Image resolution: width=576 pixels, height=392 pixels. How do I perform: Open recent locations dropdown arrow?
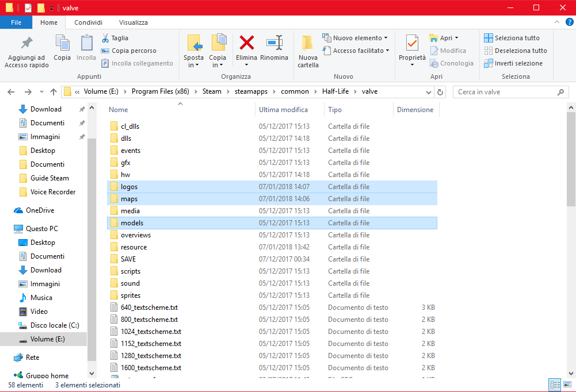41,92
